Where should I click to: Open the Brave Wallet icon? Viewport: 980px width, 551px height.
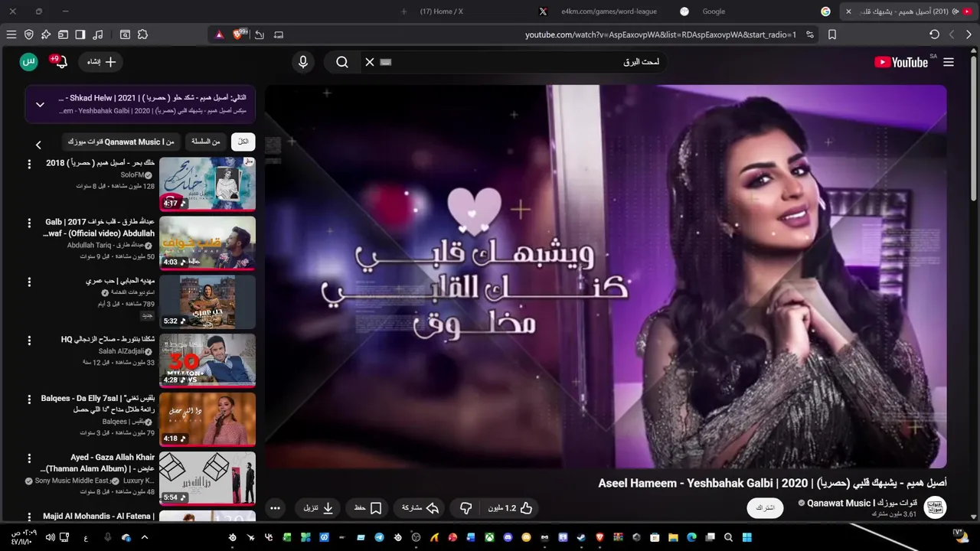pos(63,34)
